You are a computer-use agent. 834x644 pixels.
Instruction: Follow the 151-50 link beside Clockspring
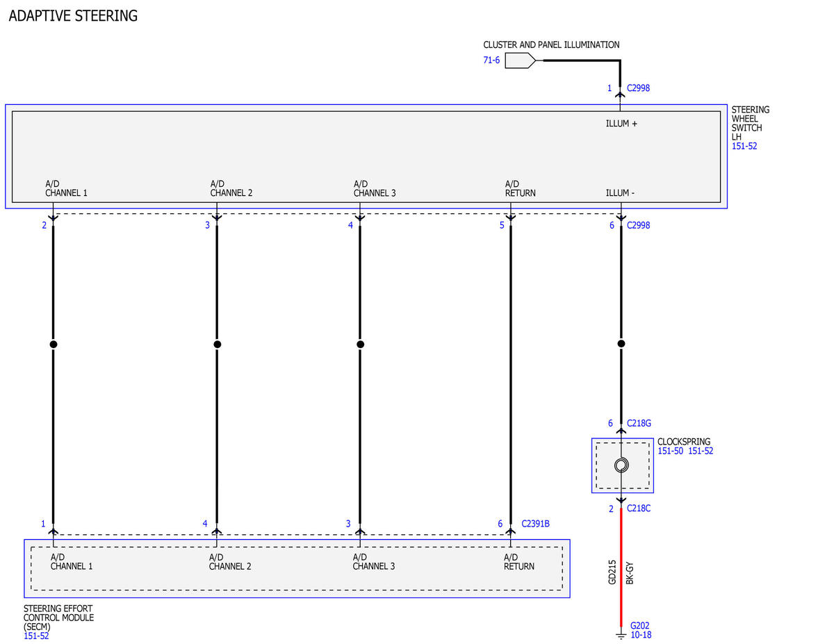tap(671, 451)
